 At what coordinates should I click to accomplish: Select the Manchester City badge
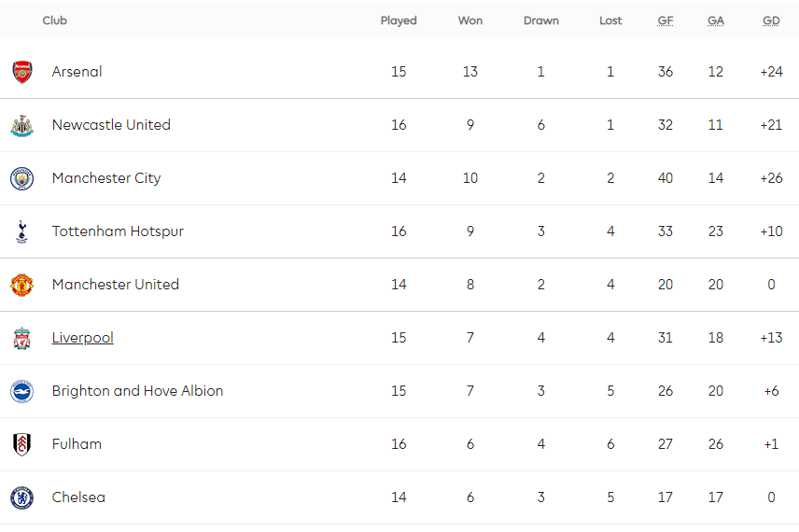21,178
